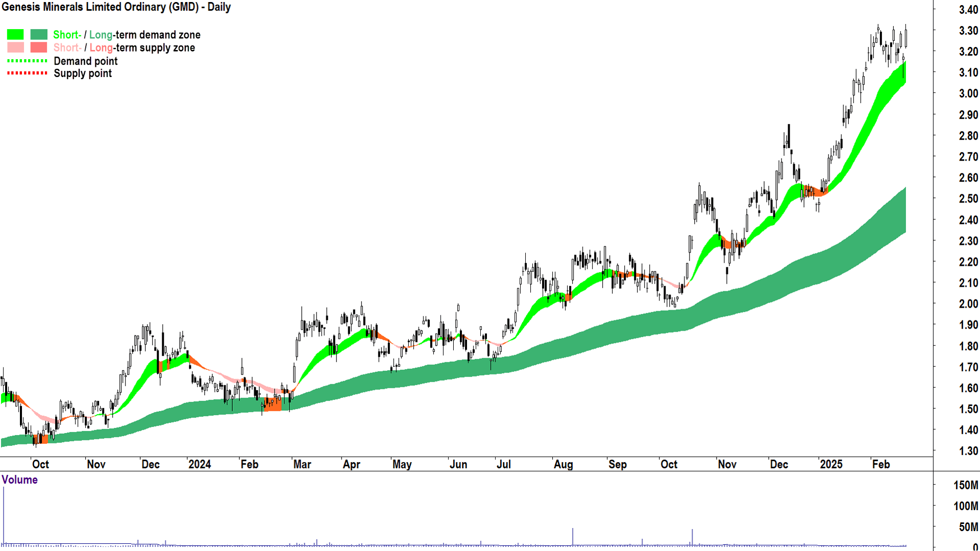
Task: Click the 3.40 price level on the axis
Action: coord(968,10)
